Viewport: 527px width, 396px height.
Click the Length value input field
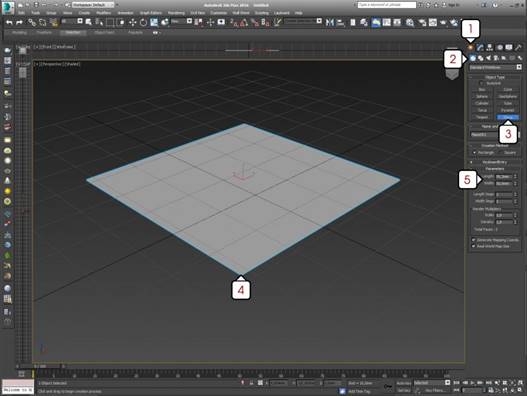click(504, 176)
